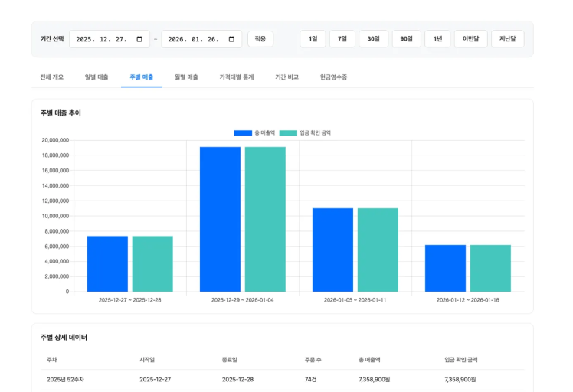Go to the 월별 매출 tab
The image size is (573, 392).
click(x=186, y=77)
